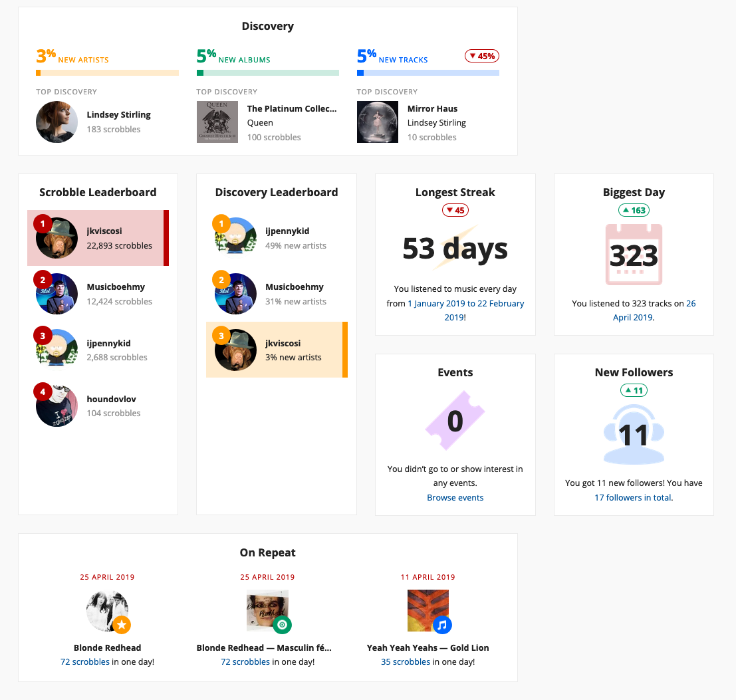Click the Yeah Yeah Yeahs — Gold Lion title
736x700 pixels.
pyautogui.click(x=428, y=647)
